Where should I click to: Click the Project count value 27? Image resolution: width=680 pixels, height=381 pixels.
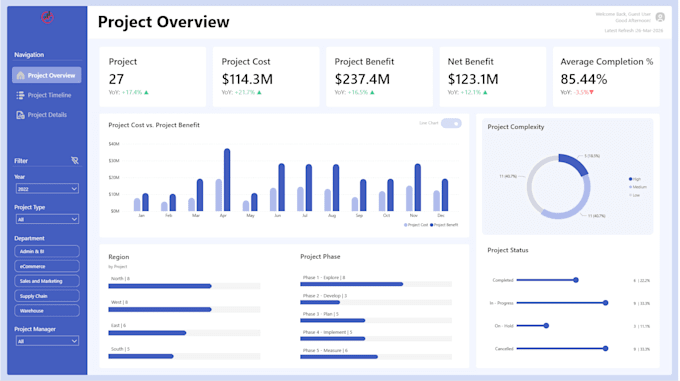[116, 79]
